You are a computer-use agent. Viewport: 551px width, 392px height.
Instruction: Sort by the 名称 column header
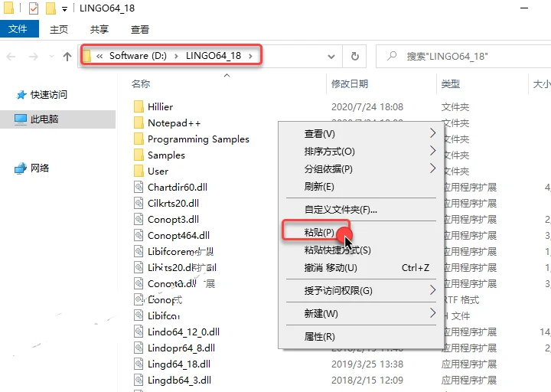tap(141, 83)
